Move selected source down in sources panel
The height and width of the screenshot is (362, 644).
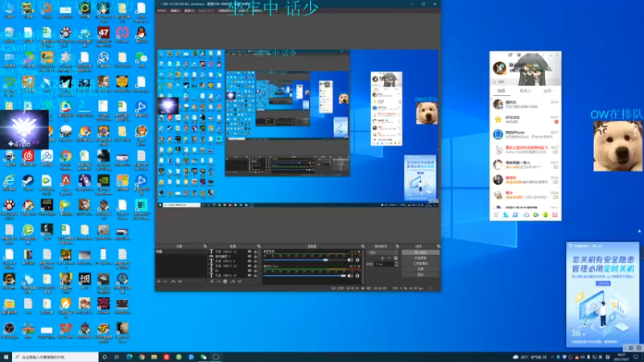tap(240, 281)
